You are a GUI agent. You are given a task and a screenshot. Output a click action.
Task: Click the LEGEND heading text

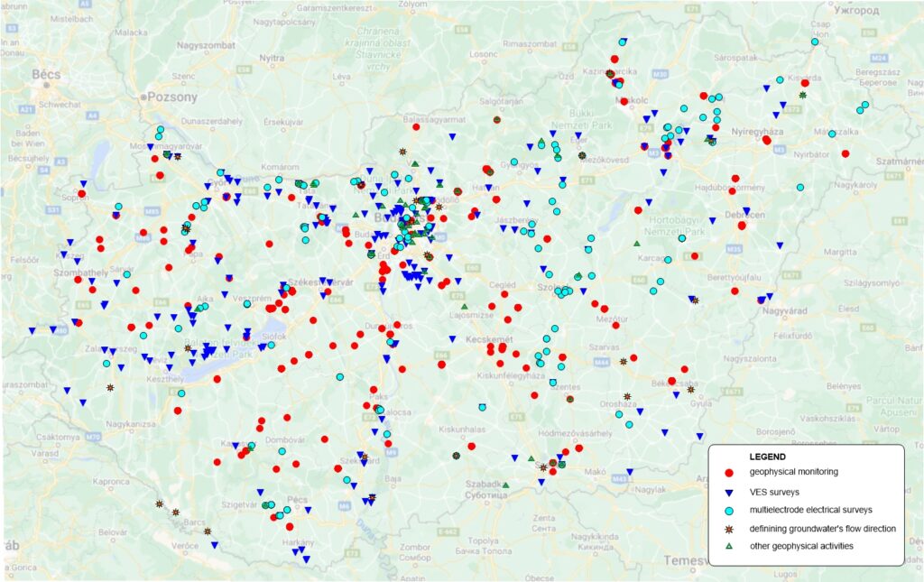(767, 457)
